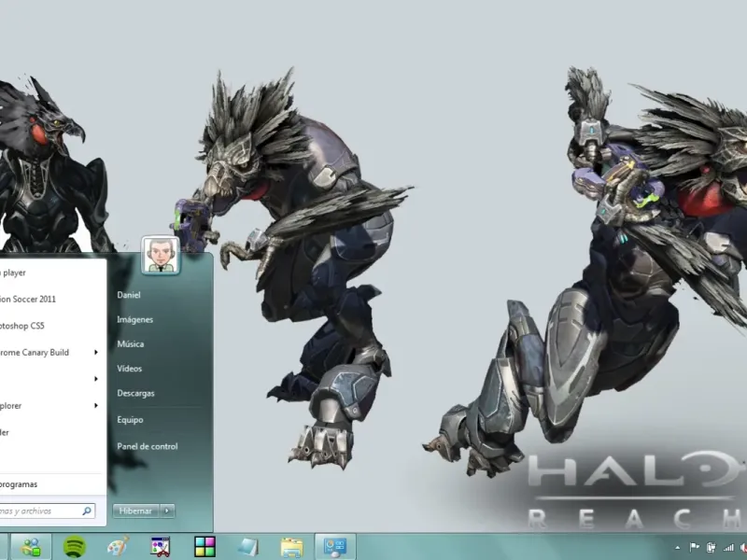Click the search magnifier icon
This screenshot has height=560, width=747.
(87, 511)
